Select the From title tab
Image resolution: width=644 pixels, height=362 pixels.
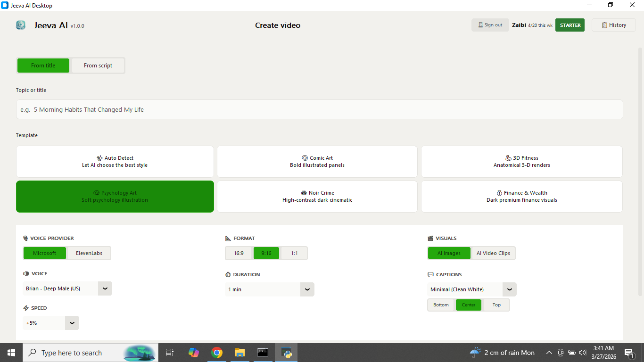coord(43,66)
